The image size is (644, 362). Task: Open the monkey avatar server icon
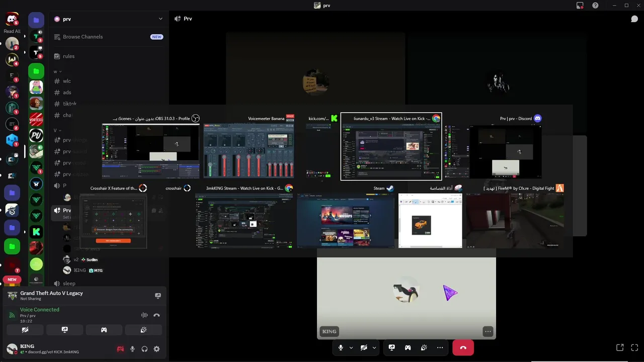pyautogui.click(x=36, y=103)
